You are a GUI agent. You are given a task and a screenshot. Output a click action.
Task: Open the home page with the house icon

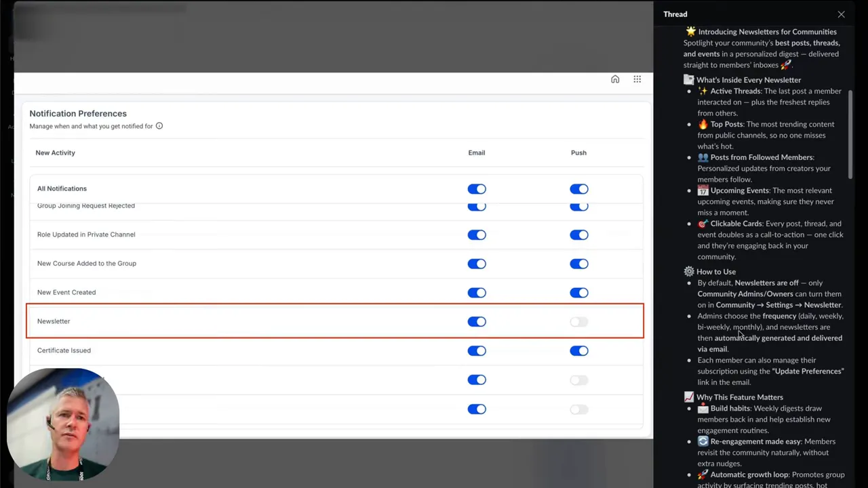615,79
